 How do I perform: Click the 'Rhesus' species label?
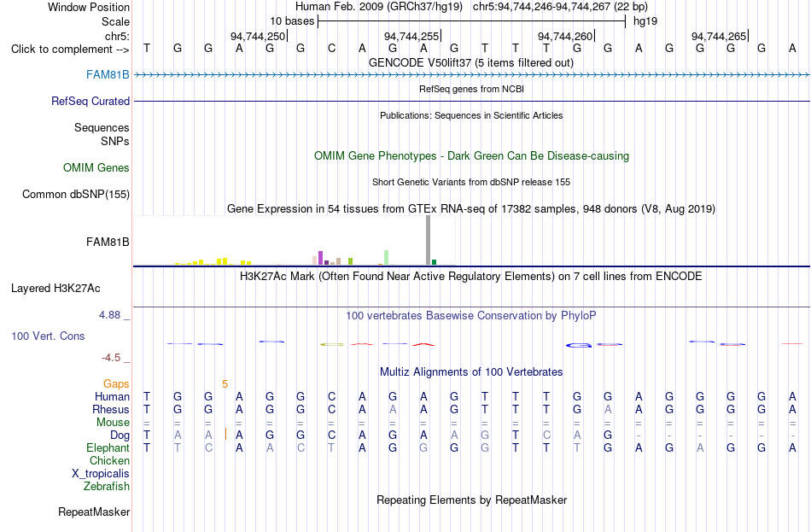click(x=111, y=410)
